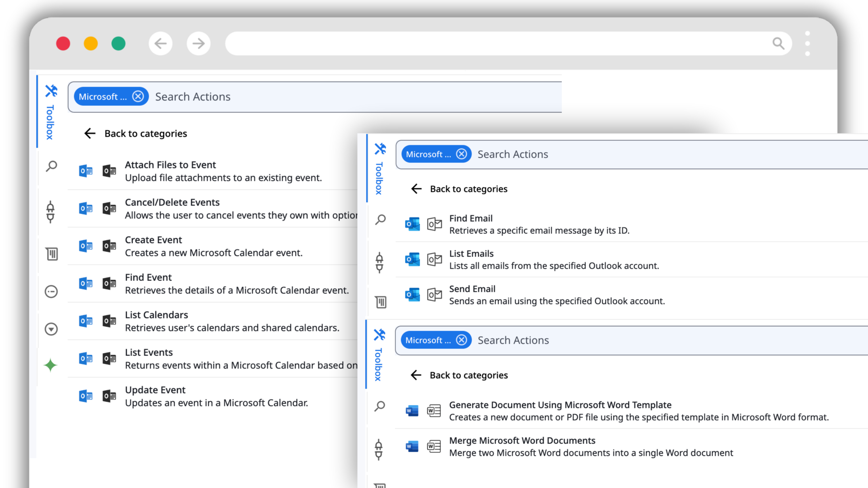The image size is (868, 488).
Task: Select the Find Event action
Action: [x=213, y=284]
